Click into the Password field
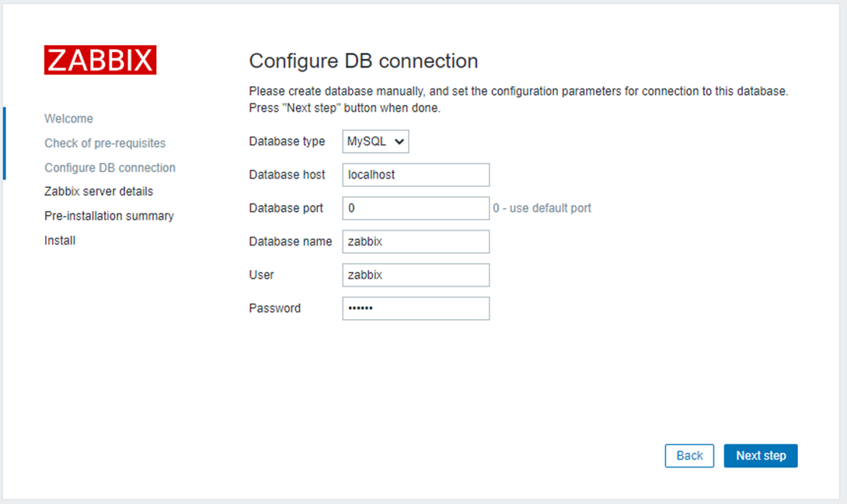Image resolution: width=847 pixels, height=504 pixels. coord(416,308)
